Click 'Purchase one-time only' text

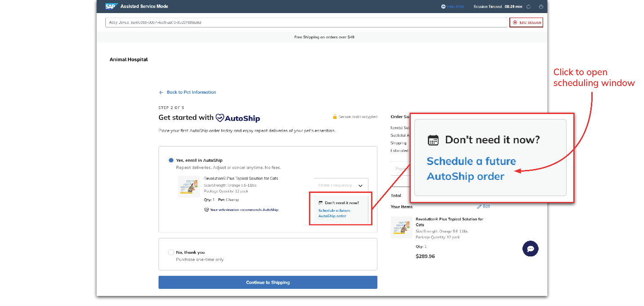pyautogui.click(x=200, y=260)
